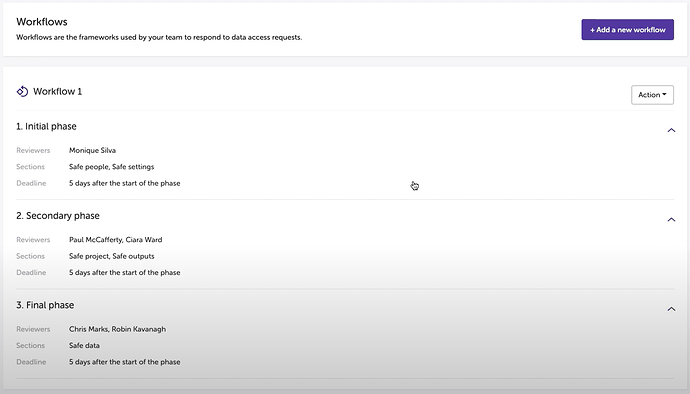Click the 2. Secondary phase heading
Screen dimensions: 690x394
tap(58, 216)
